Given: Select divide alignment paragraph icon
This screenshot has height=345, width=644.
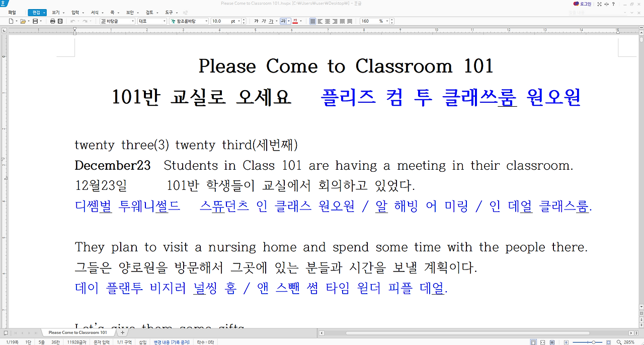Looking at the screenshot, I should 350,21.
